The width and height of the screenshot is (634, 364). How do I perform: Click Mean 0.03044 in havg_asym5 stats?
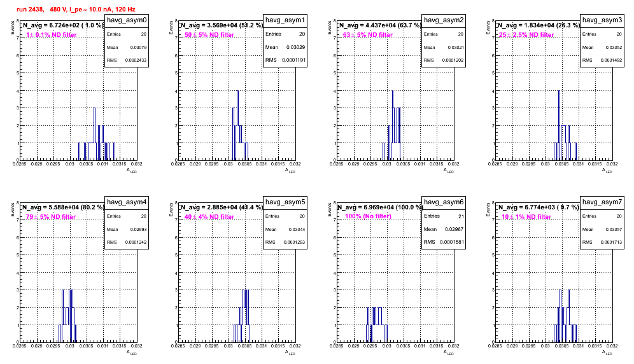pyautogui.click(x=285, y=229)
